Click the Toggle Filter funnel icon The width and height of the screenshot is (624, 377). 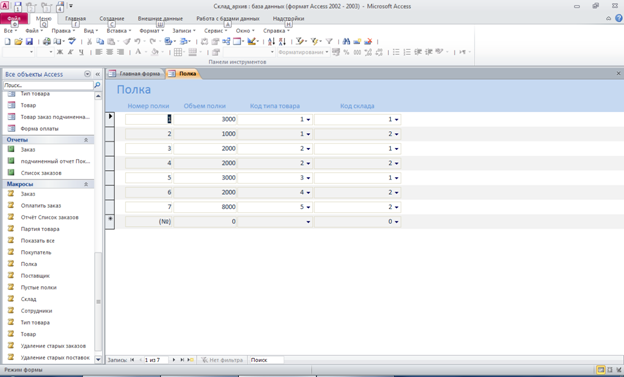[x=329, y=41]
